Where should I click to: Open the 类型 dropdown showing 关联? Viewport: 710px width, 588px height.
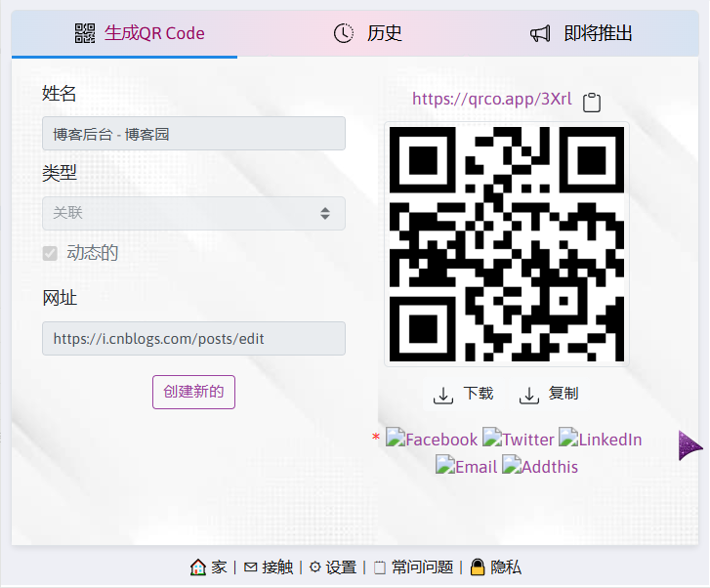click(x=193, y=213)
